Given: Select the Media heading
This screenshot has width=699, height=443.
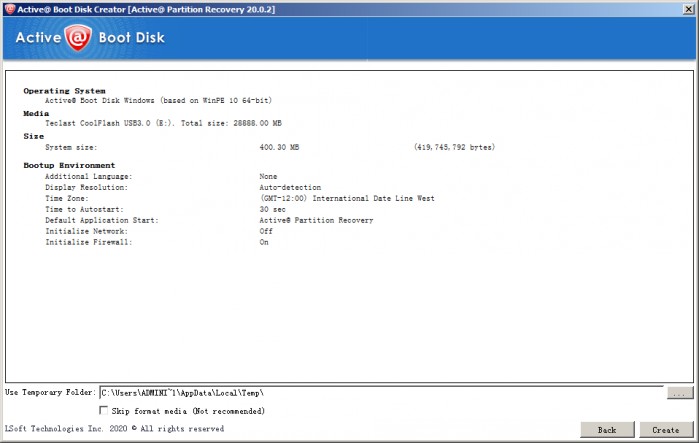Looking at the screenshot, I should pos(36,114).
